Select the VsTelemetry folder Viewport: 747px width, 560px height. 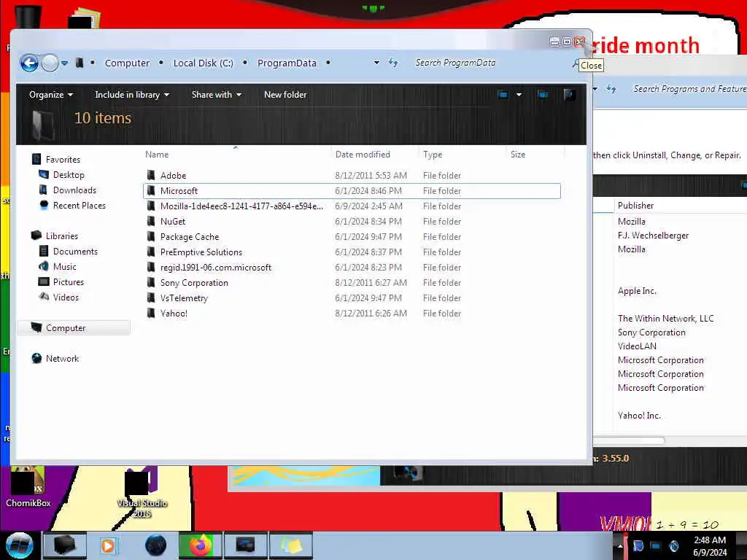[x=184, y=298]
